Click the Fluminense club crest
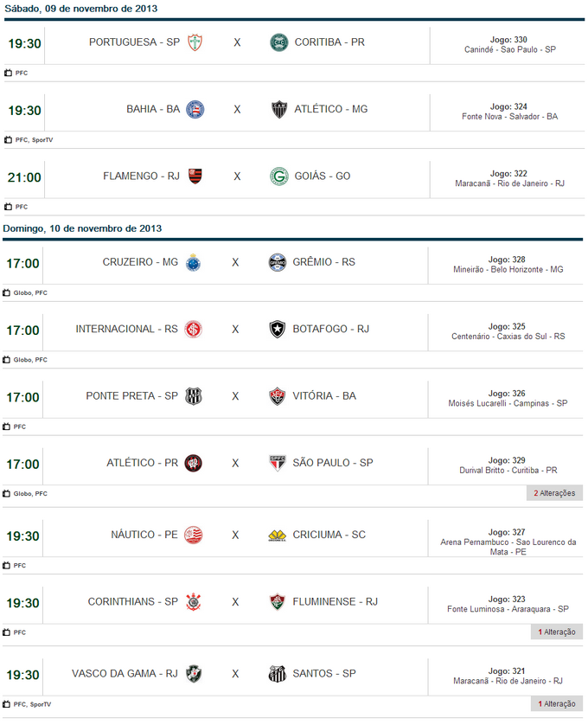This screenshot has width=588, height=725. tap(278, 602)
